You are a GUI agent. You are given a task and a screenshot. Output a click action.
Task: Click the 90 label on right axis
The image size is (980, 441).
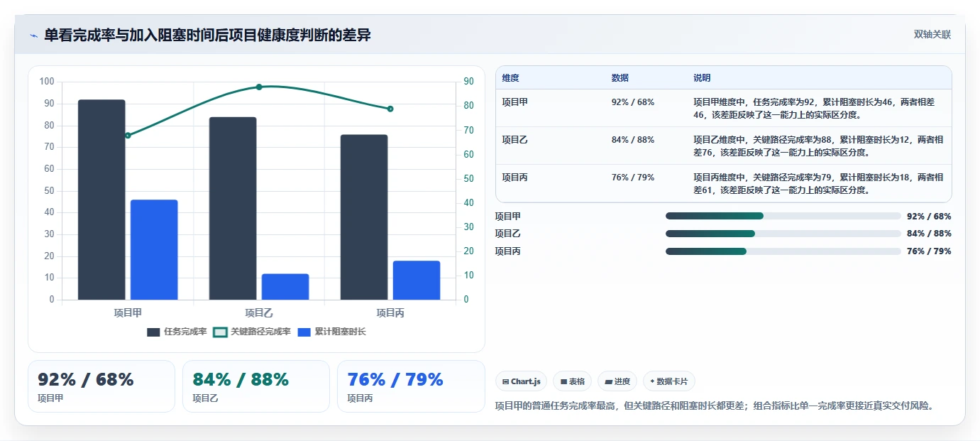pos(469,82)
